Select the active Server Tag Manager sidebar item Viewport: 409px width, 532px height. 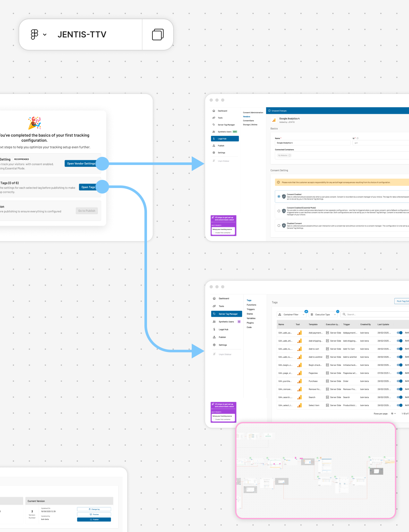point(227,314)
